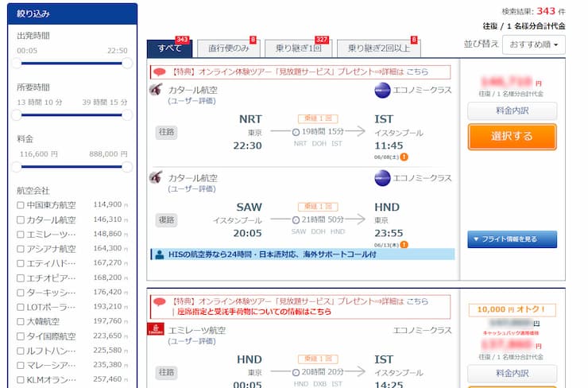The image size is (588, 388).
Task: Check the アシアナ航空 airline filter
Action: point(21,249)
